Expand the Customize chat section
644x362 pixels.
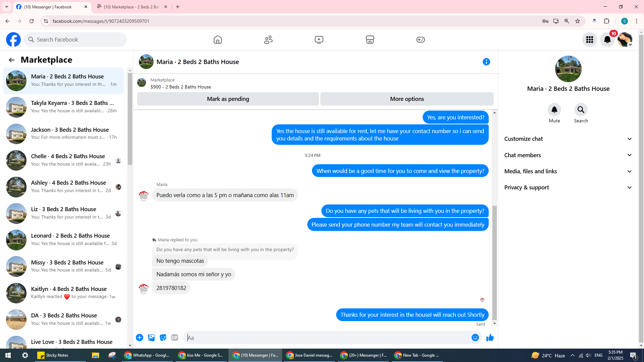[x=568, y=139]
